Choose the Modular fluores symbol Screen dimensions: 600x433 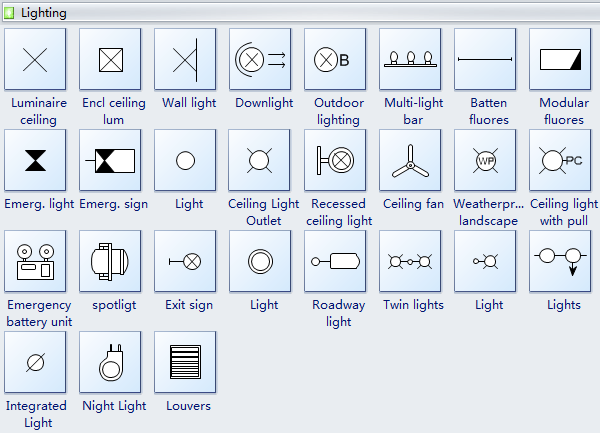pyautogui.click(x=560, y=59)
